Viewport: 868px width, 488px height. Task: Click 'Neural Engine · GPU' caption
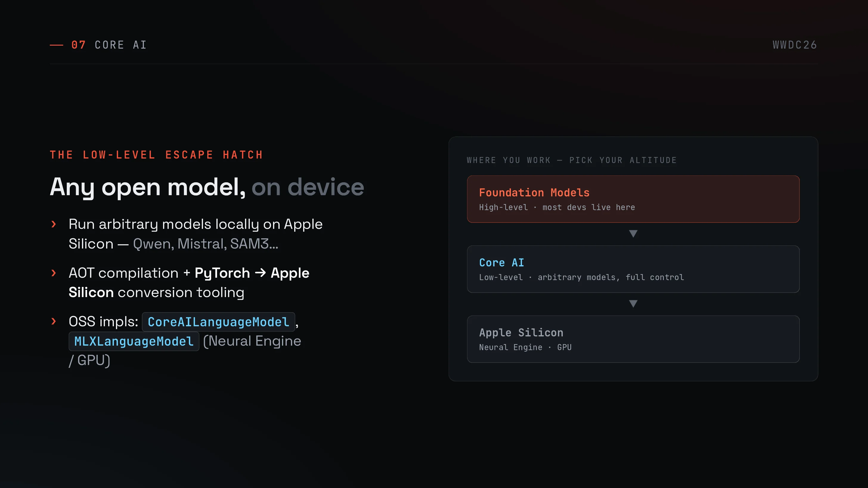pos(525,348)
